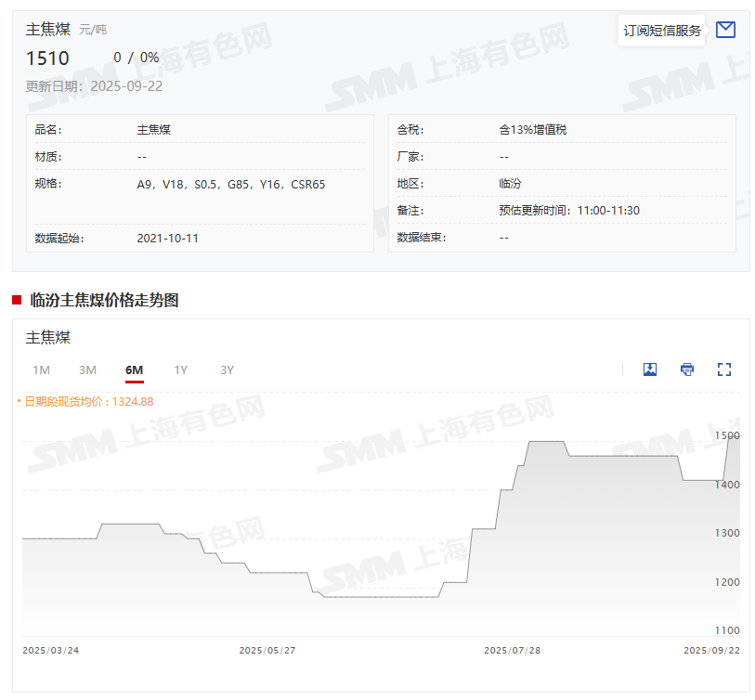
Task: Switch chart to 1M range
Action: 42,369
